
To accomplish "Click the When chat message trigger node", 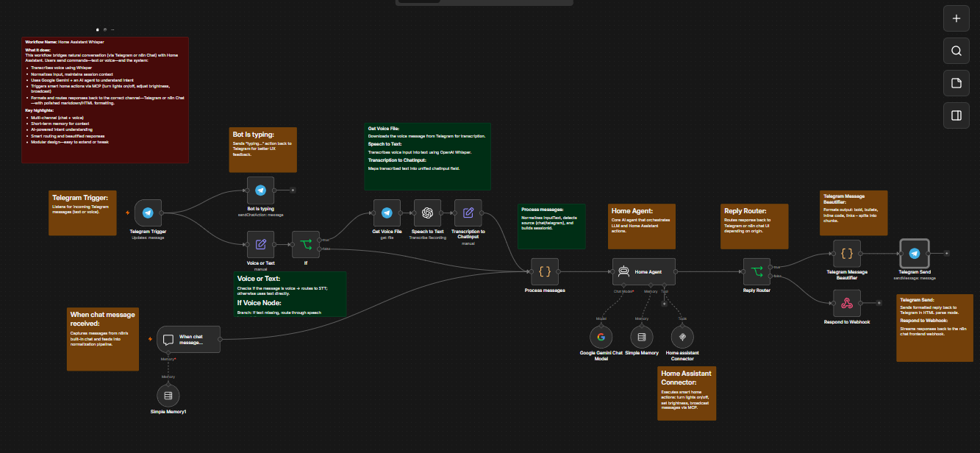I will (189, 340).
